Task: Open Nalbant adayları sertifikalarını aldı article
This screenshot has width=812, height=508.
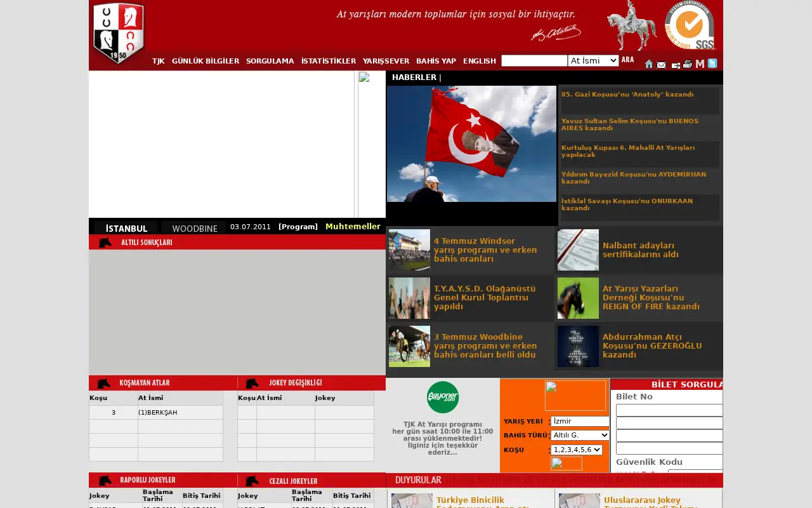Action: (x=641, y=250)
